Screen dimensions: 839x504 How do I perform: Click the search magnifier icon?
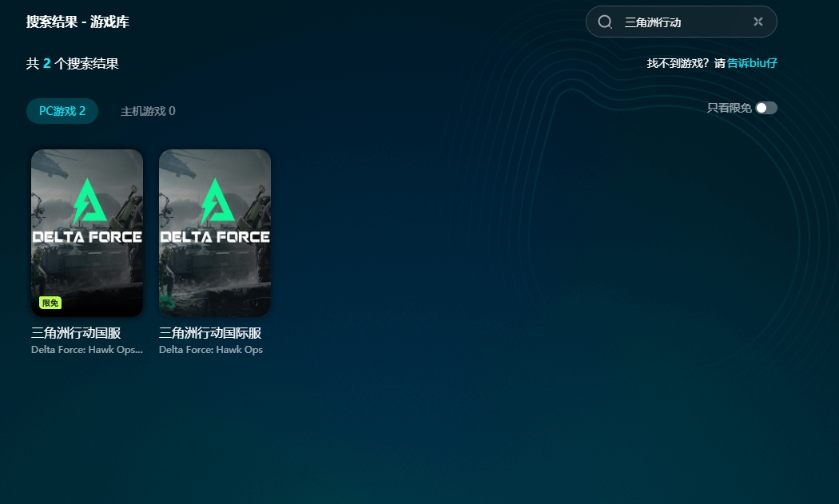605,22
